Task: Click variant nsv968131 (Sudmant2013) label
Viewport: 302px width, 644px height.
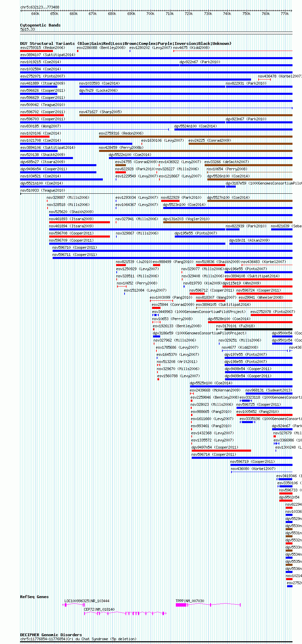Action: coord(269,390)
